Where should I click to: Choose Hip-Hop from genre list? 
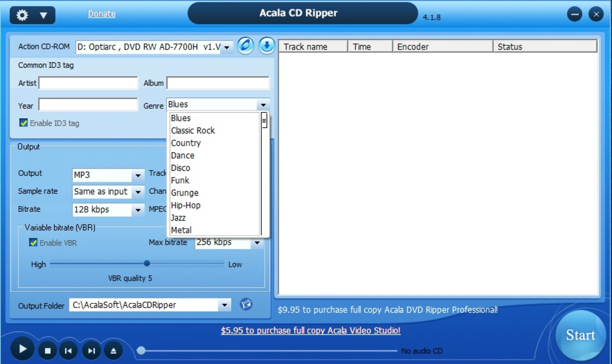(x=214, y=205)
